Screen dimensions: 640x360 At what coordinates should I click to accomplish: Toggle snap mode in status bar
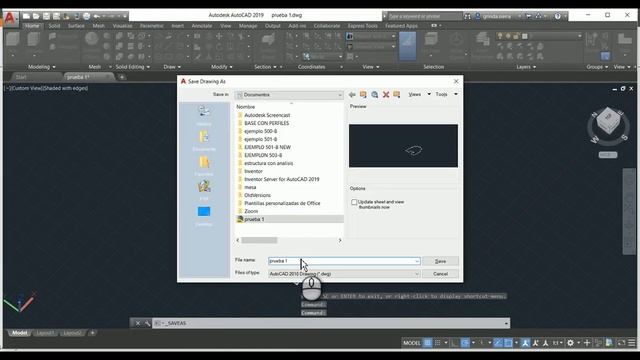tap(438, 343)
